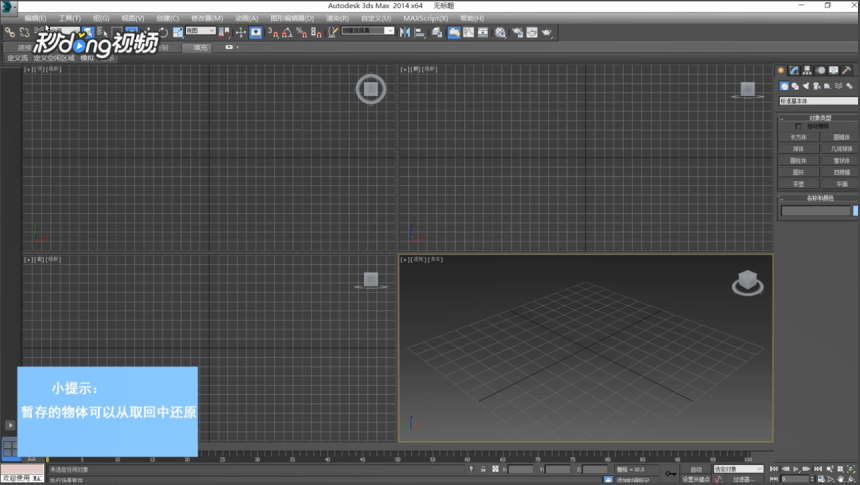This screenshot has width=860, height=485.
Task: Open the Curve Editor icon
Action: coord(468,32)
